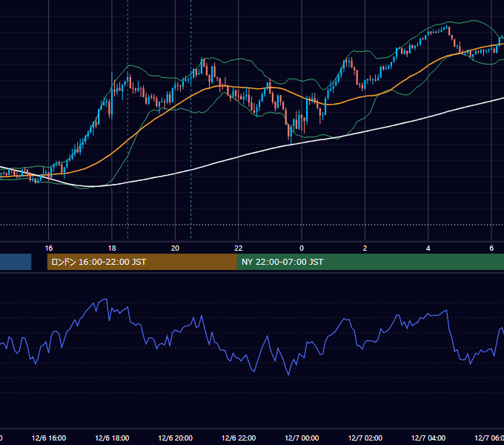The image size is (504, 445).
Task: Click the 6 hour label on price chart axis
Action: [x=491, y=248]
